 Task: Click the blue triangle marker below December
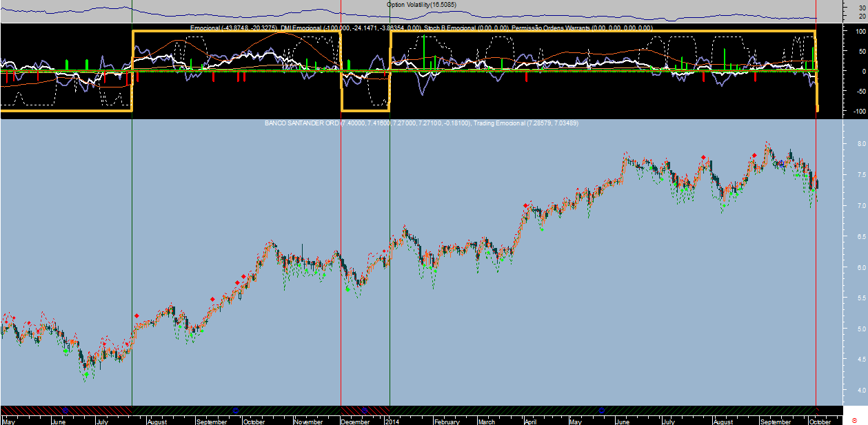(x=365, y=410)
